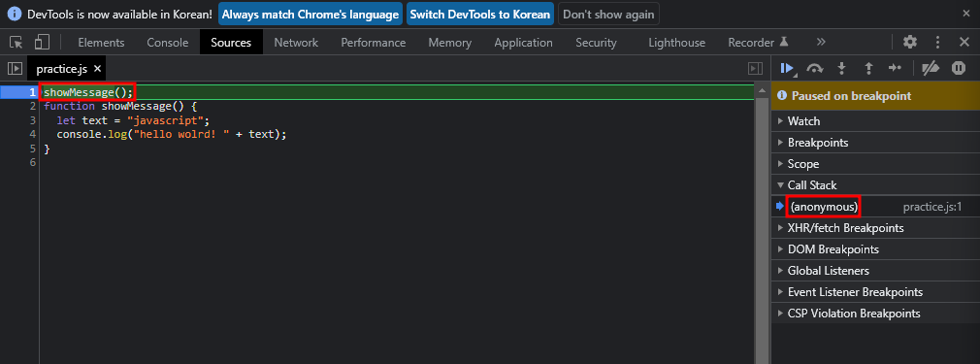Image resolution: width=980 pixels, height=364 pixels.
Task: Set a breakpoint on line number 6
Action: (x=32, y=163)
